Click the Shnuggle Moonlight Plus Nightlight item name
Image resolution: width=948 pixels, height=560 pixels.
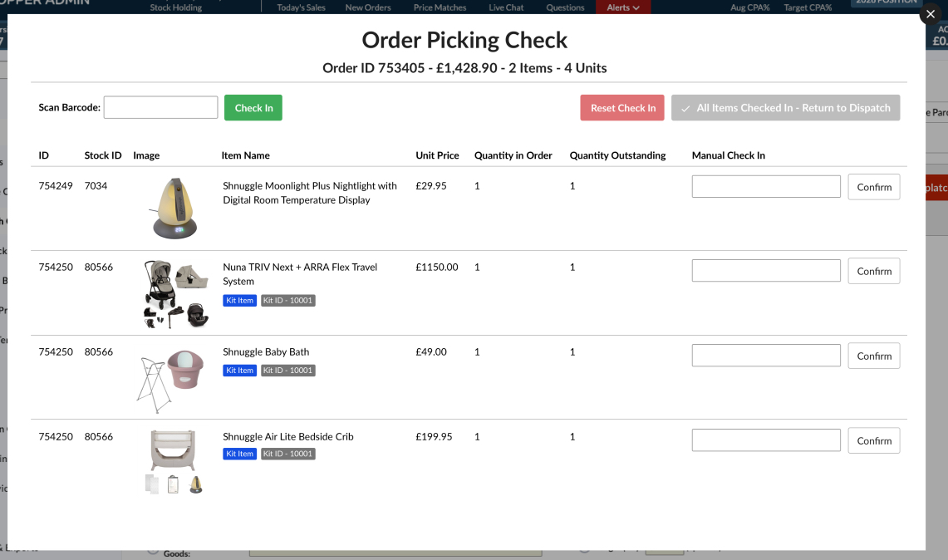pyautogui.click(x=310, y=193)
